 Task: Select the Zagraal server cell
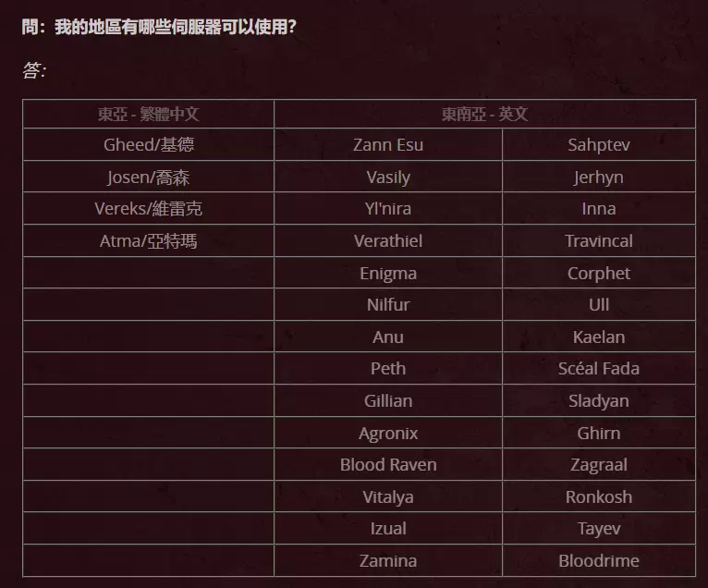tap(599, 465)
